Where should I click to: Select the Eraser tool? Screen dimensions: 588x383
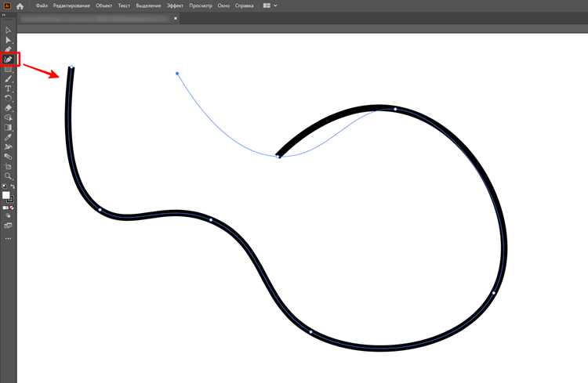point(8,108)
